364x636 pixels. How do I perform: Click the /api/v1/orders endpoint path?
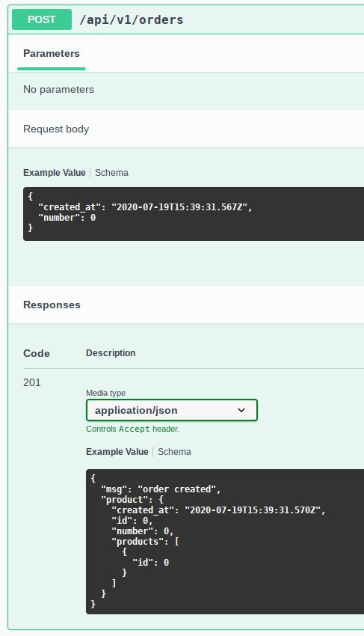[132, 19]
